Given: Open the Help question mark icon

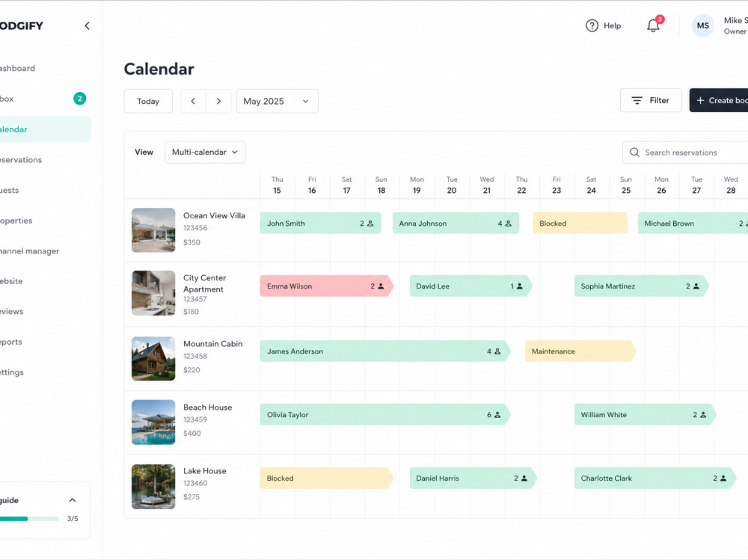Looking at the screenshot, I should 592,25.
